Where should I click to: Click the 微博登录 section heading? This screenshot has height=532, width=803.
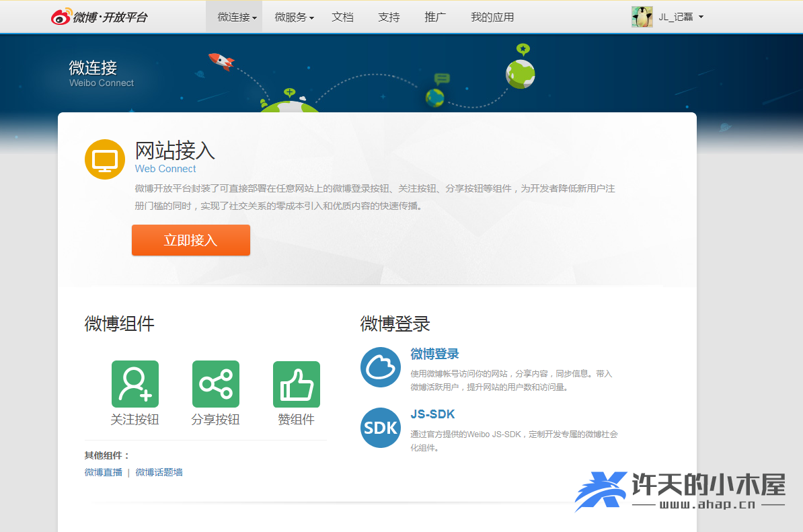pos(395,324)
